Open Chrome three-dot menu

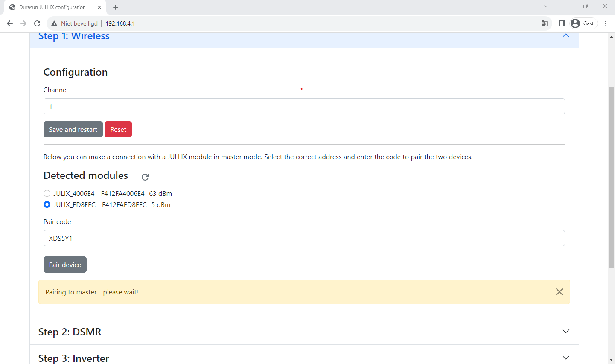pos(606,23)
